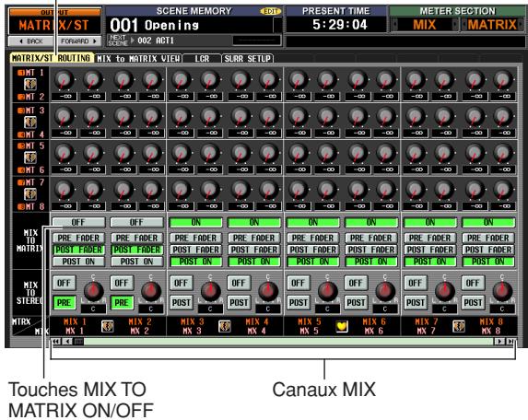Enable MIX TO STEREO for MIX 4

click(x=239, y=283)
